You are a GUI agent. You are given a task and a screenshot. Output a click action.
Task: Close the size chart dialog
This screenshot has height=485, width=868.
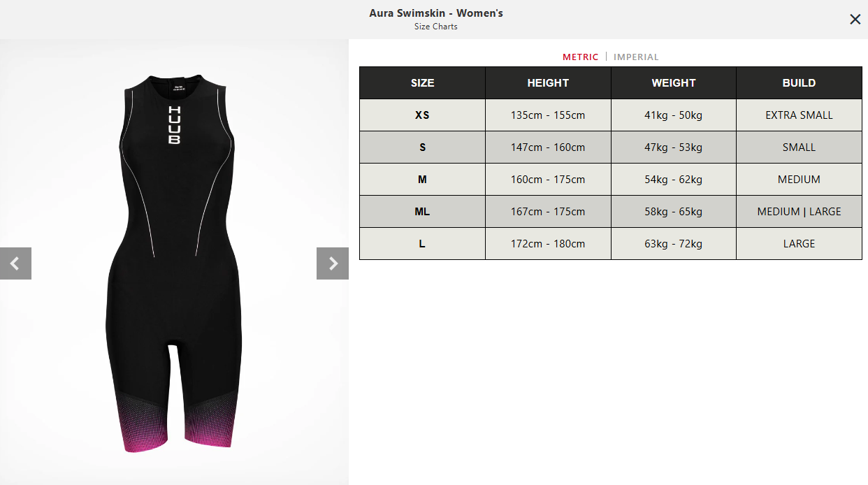(x=855, y=20)
